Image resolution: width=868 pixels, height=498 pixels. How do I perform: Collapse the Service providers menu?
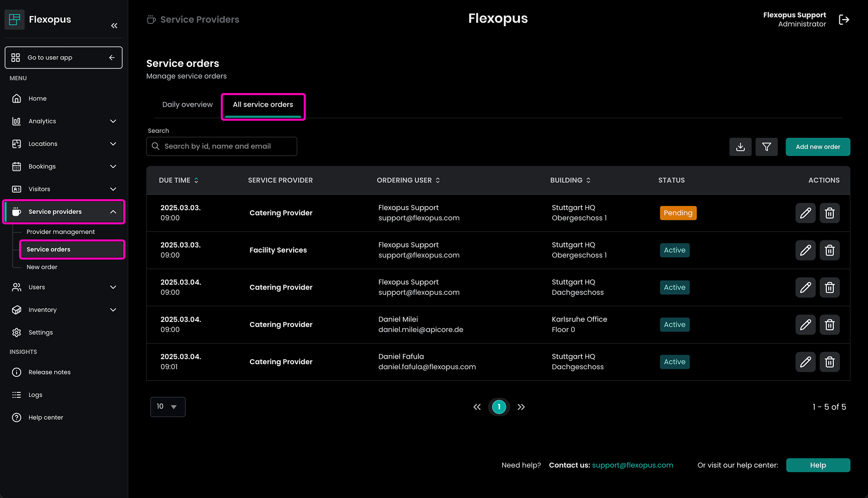[113, 212]
